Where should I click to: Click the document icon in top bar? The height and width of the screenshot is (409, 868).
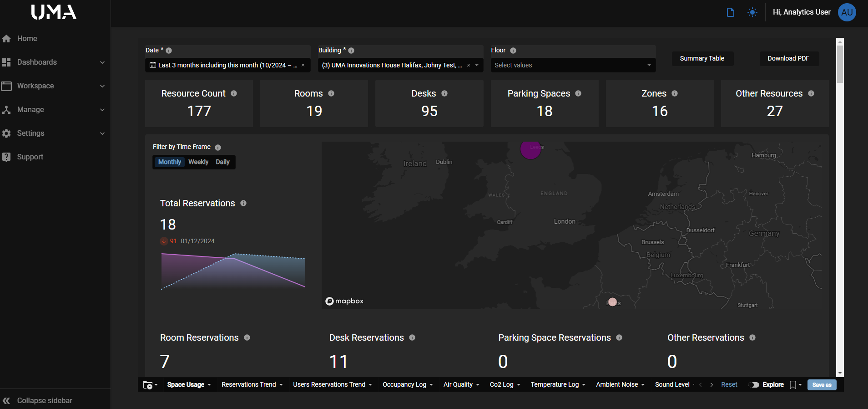coord(730,12)
